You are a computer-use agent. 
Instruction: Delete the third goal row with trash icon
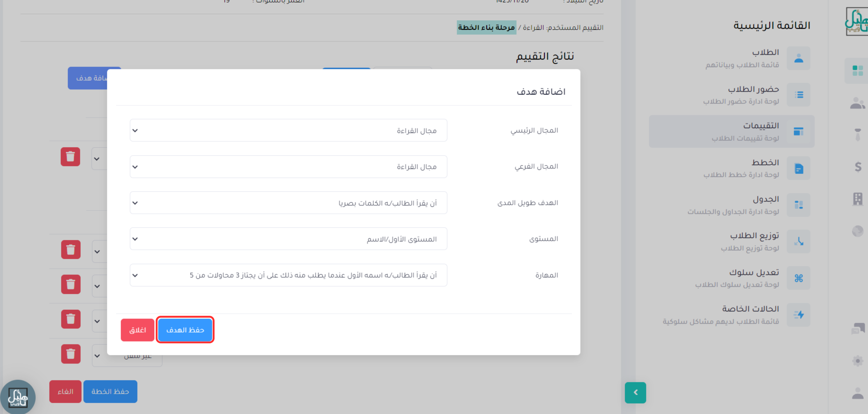coord(70,284)
